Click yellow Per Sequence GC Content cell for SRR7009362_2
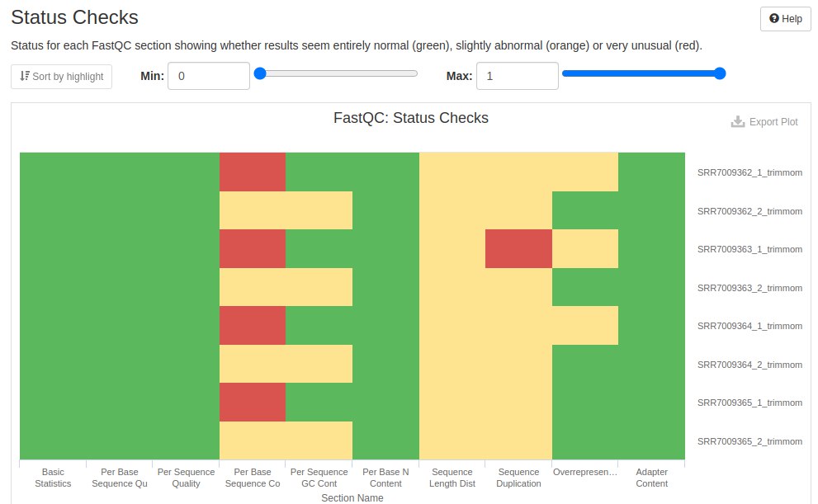818x504 pixels. [x=319, y=210]
